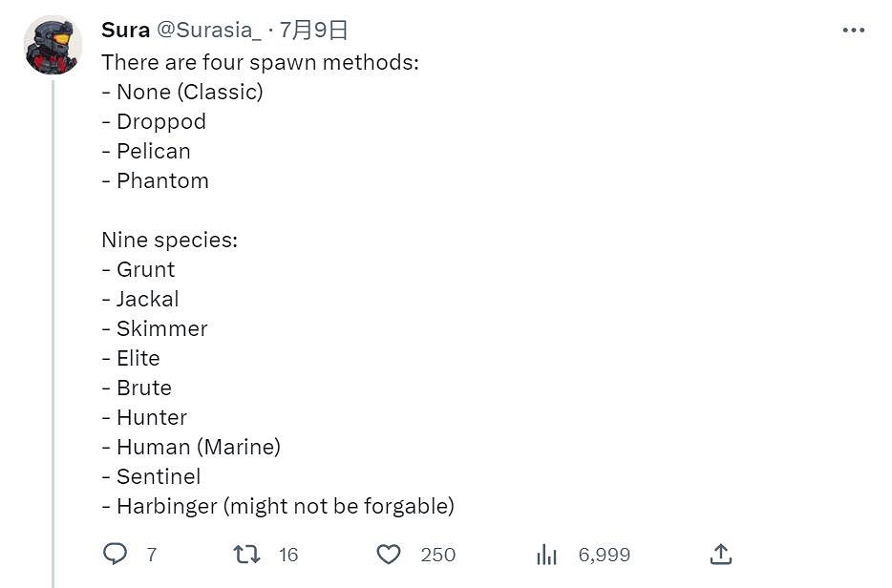Click the "None (Classic)" list entry
The height and width of the screenshot is (588, 892).
click(x=189, y=92)
